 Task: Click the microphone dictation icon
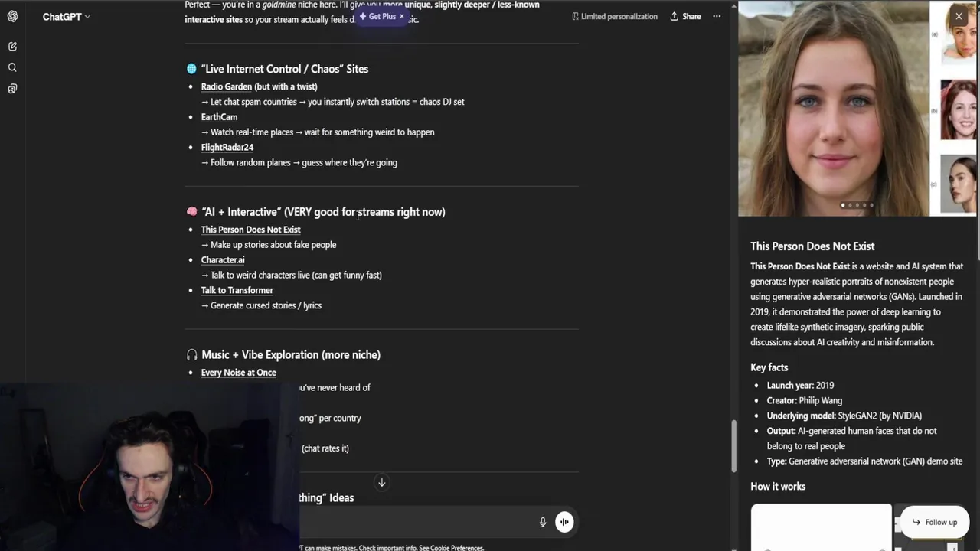click(543, 522)
